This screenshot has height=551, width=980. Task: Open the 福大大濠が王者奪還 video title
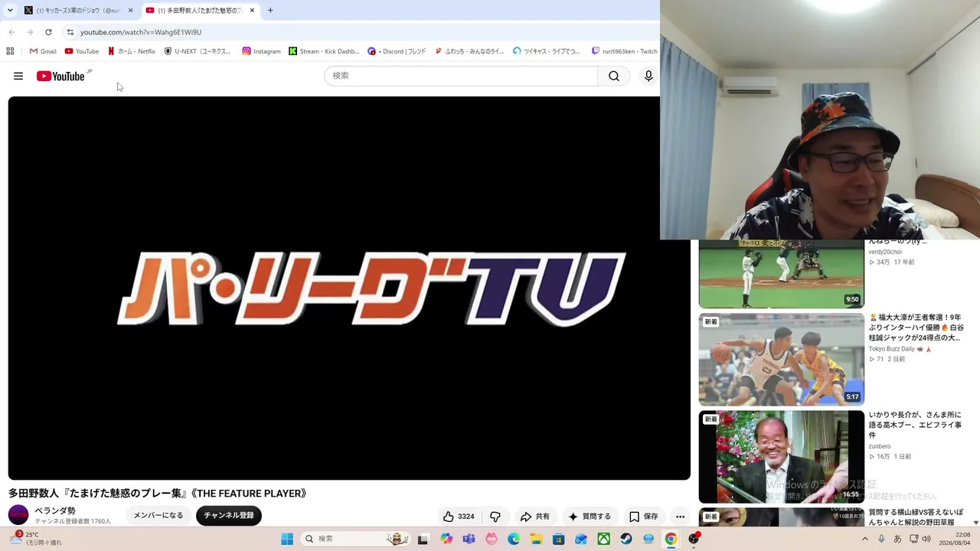(x=916, y=328)
